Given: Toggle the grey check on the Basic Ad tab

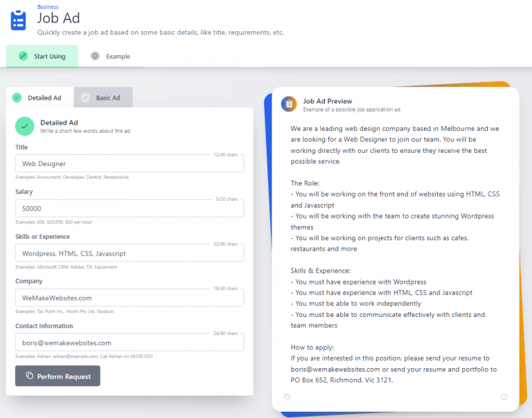Looking at the screenshot, I should click(x=85, y=98).
